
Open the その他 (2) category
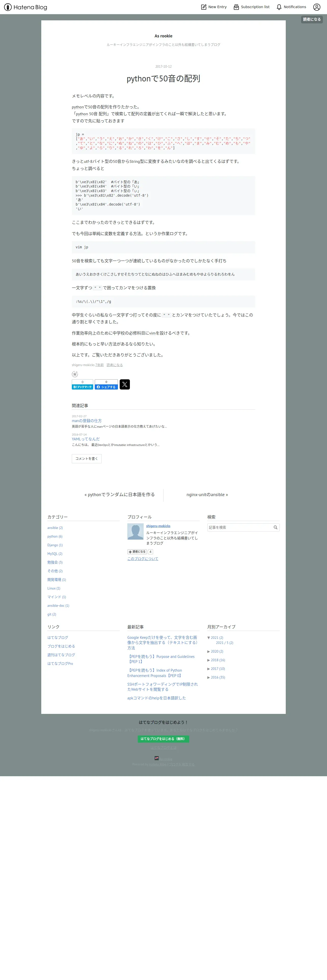(x=55, y=571)
